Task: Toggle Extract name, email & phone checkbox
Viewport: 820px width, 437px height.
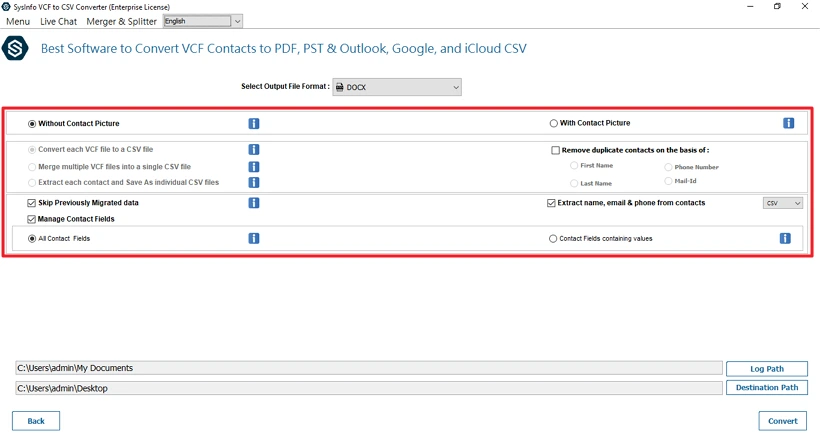Action: (551, 203)
